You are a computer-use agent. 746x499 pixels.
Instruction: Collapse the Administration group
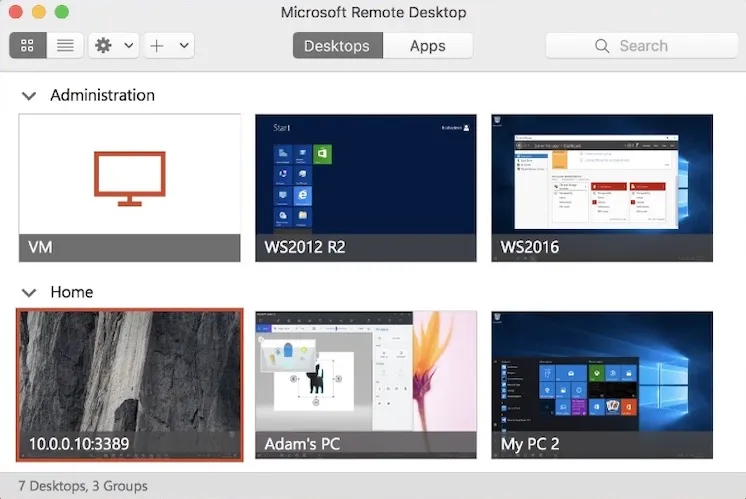click(29, 96)
